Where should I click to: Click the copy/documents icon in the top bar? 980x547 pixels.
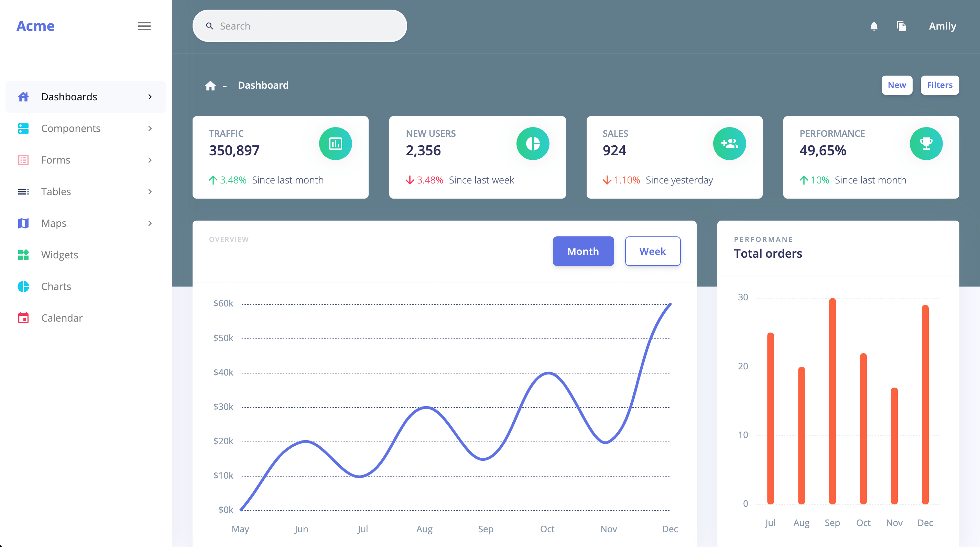(902, 26)
